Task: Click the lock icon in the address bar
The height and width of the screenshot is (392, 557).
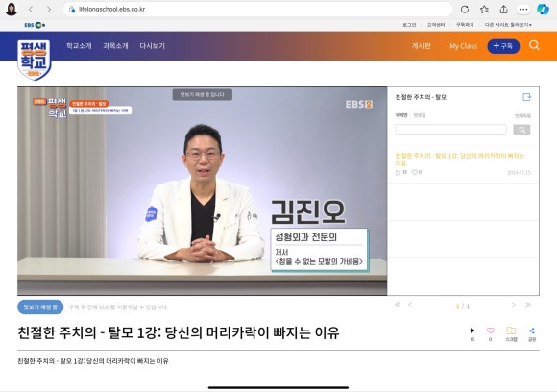Action: pyautogui.click(x=72, y=10)
